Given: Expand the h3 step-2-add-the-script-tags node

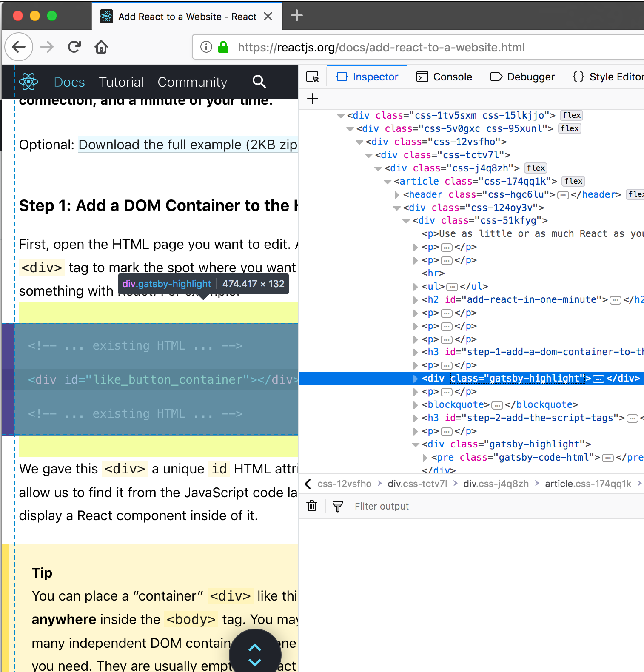Looking at the screenshot, I should (416, 418).
